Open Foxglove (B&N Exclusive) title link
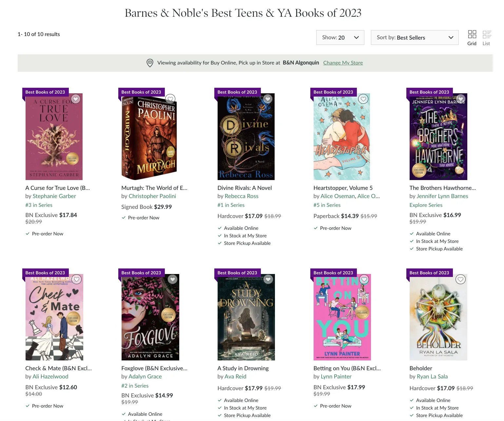Viewport: 504px width, 421px height. pos(154,368)
